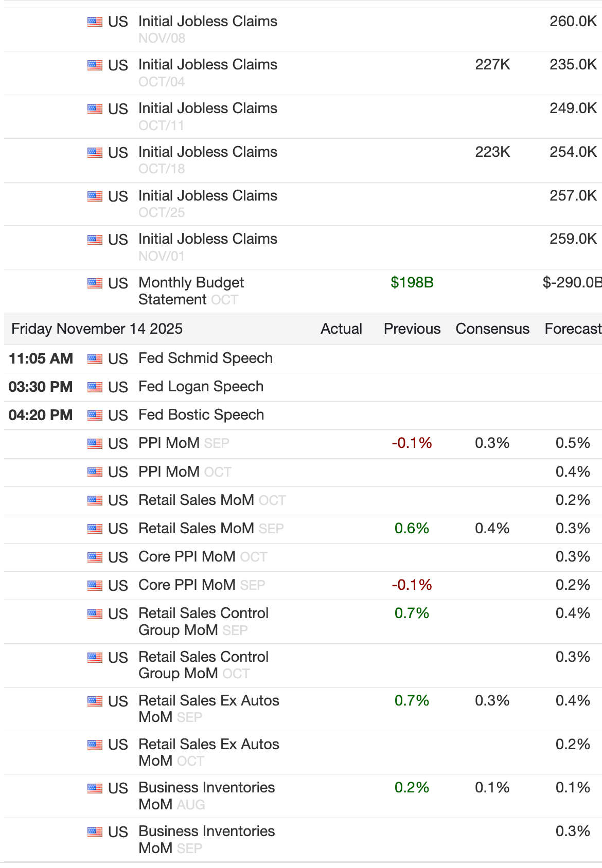Click the flag next to Monthly Budget Statement
602x868 pixels.
click(95, 283)
